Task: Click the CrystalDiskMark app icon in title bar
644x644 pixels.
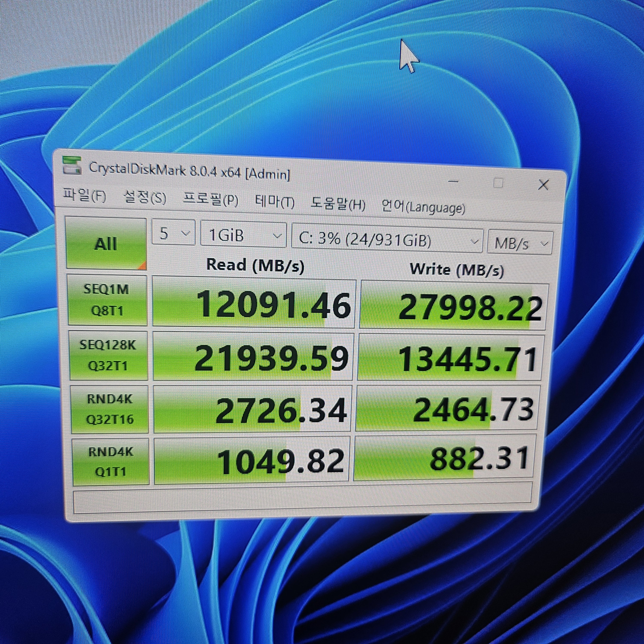Action: point(72,165)
